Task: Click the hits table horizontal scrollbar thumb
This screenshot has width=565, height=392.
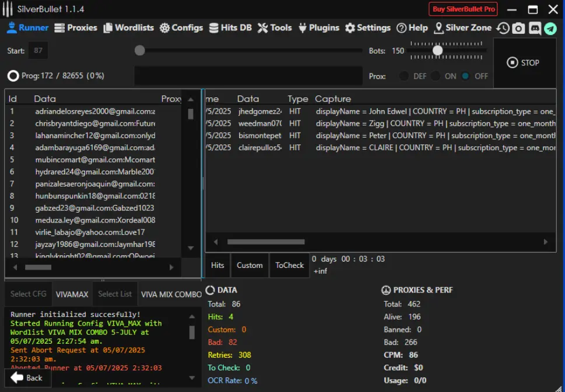Action: [x=266, y=242]
